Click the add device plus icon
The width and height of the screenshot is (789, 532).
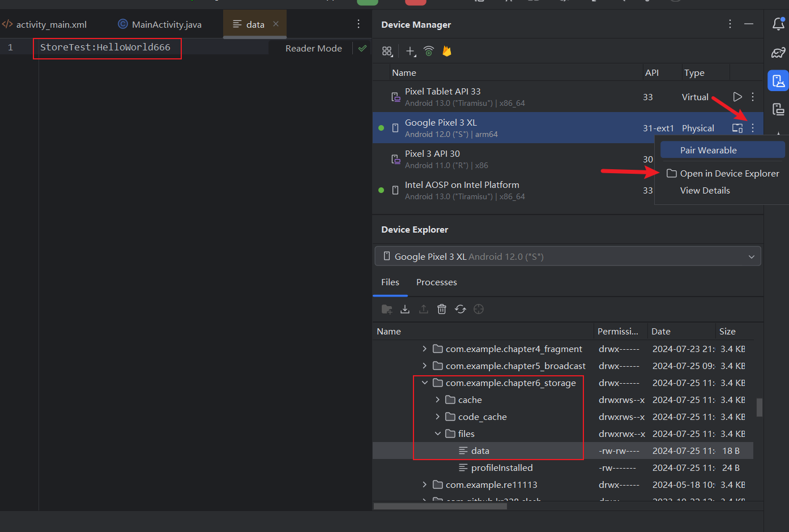[410, 52]
